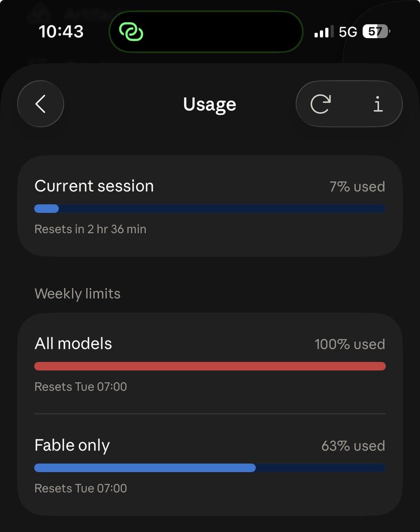
Task: Tap the Weekly limits section header
Action: 78,293
